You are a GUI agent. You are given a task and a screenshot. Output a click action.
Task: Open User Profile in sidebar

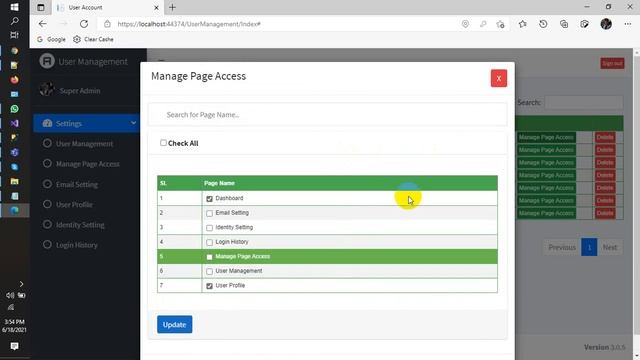(74, 204)
